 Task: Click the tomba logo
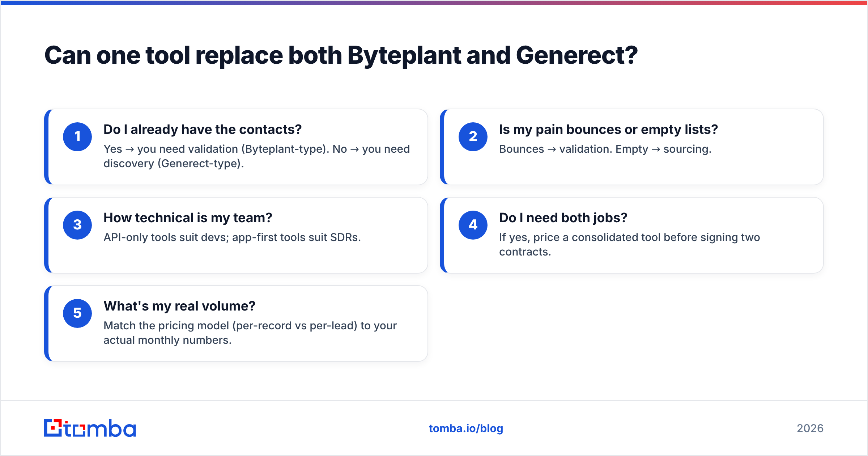pyautogui.click(x=90, y=428)
